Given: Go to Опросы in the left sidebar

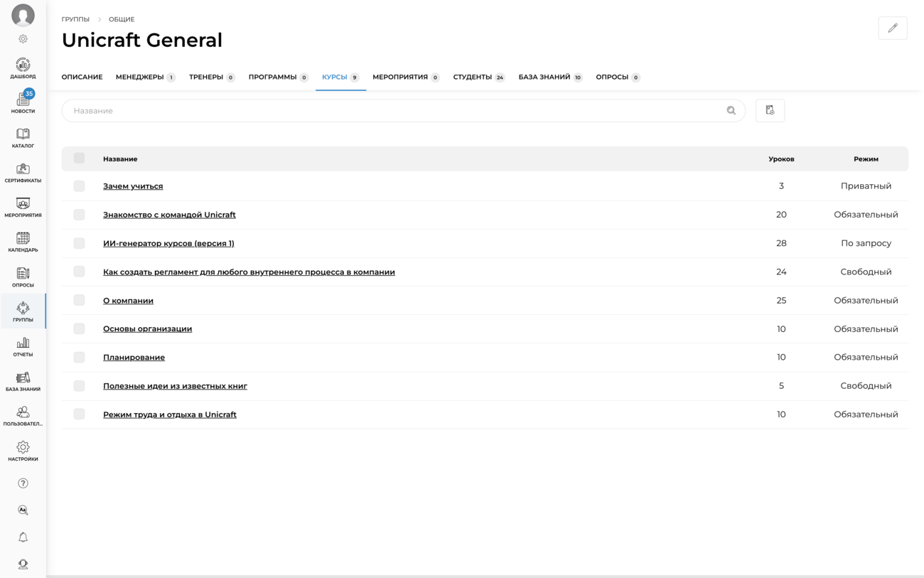Looking at the screenshot, I should point(23,277).
